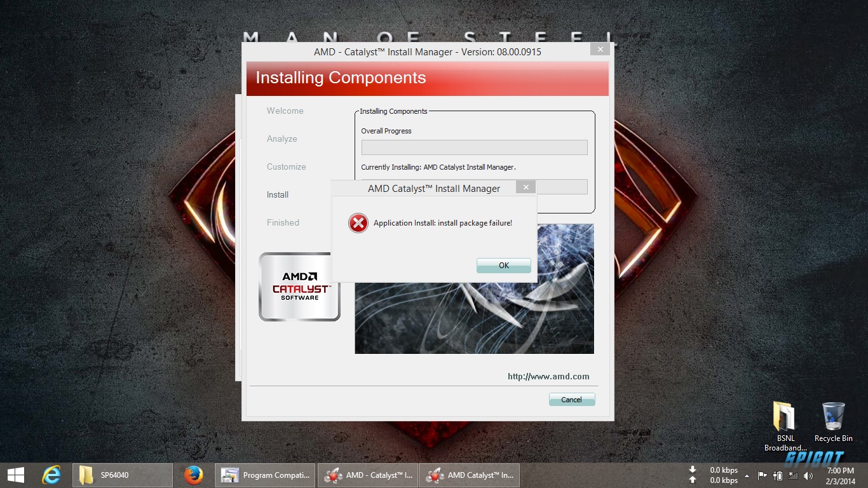Cancel the Catalyst installation
868x488 pixels.
tap(572, 400)
